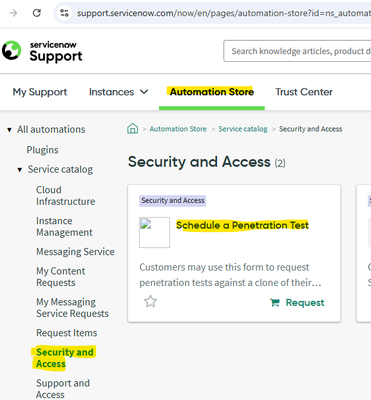The image size is (371, 400).
Task: Collapse the All automations tree arrow
Action: pos(9,129)
